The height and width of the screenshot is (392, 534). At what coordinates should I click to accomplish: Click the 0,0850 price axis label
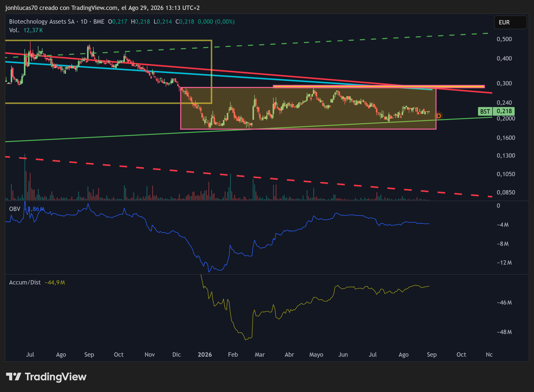point(506,192)
